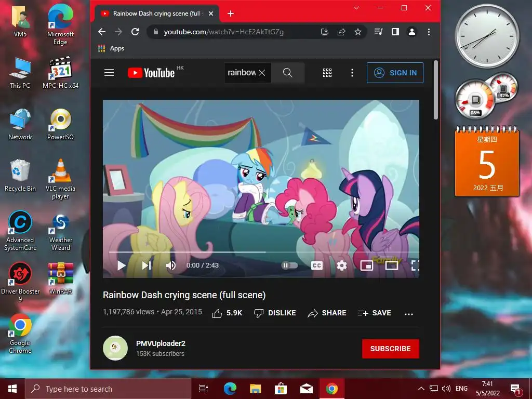Click the page vertical scrollbar

coord(436,90)
